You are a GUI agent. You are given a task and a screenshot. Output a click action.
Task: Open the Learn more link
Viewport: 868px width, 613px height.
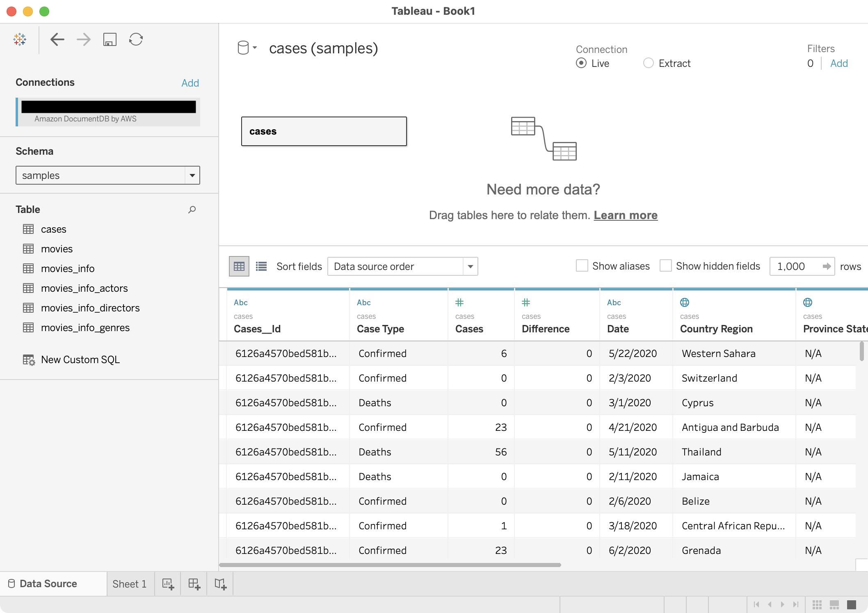click(626, 215)
